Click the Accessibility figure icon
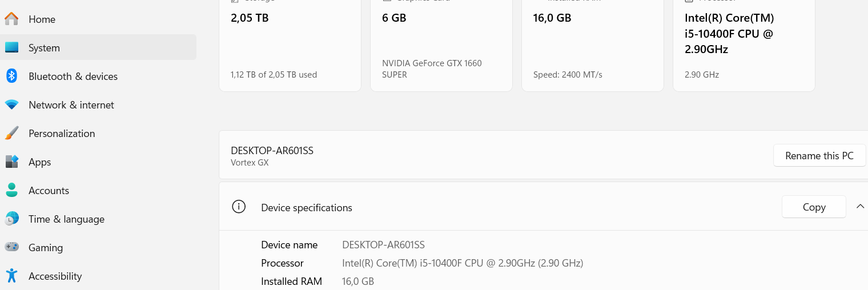 [x=11, y=276]
